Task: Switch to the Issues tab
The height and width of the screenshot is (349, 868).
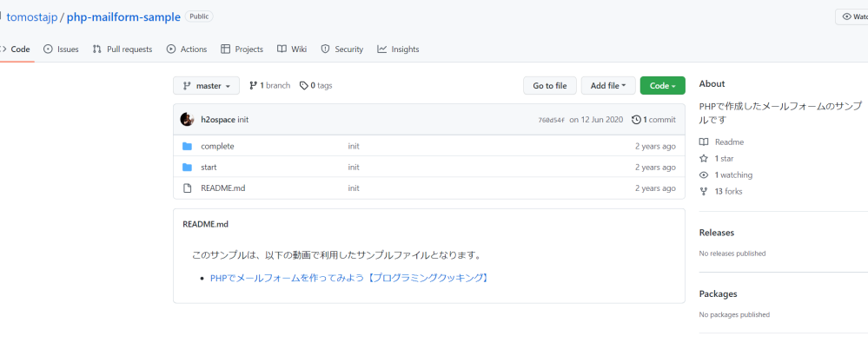Action: coord(61,49)
